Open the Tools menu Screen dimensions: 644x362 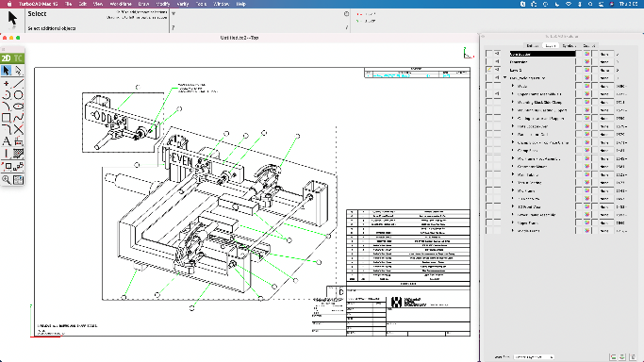[201, 4]
